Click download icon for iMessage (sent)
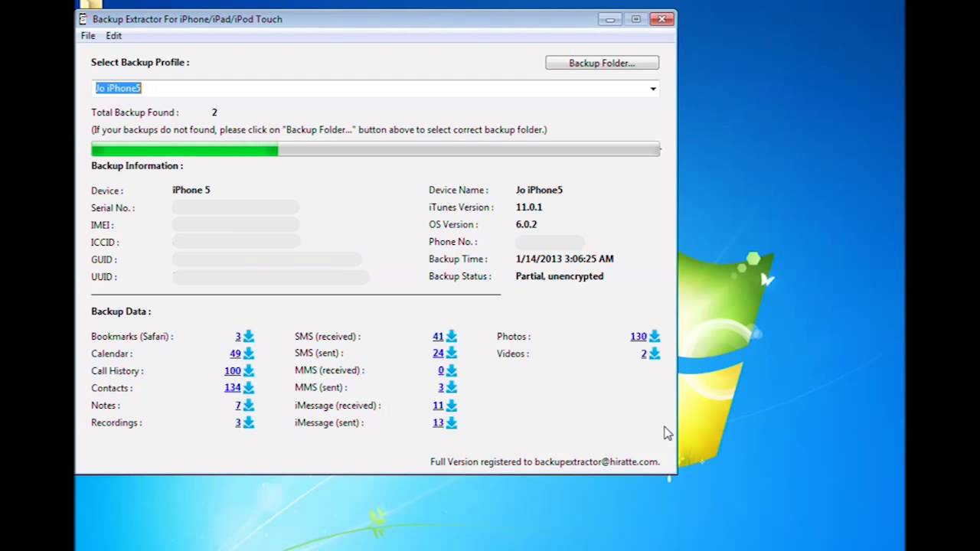This screenshot has width=980, height=551. tap(451, 422)
